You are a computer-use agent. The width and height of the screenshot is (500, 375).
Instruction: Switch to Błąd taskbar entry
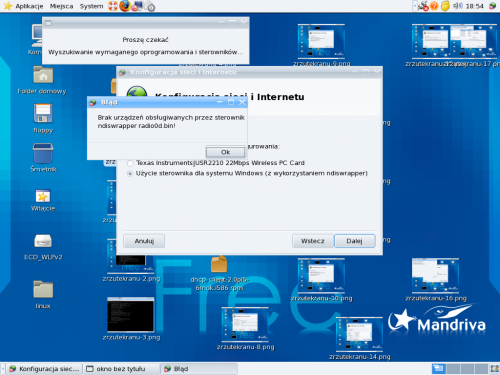point(199,369)
